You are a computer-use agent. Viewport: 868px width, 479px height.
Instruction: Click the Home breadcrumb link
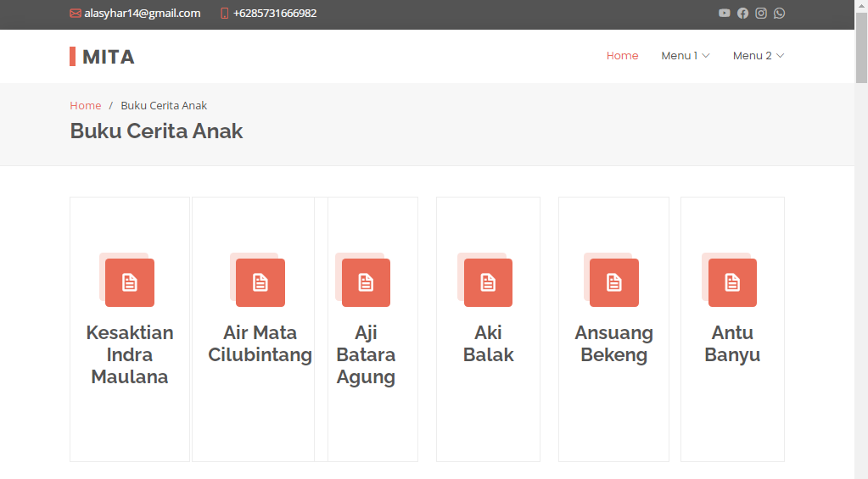[x=85, y=106]
